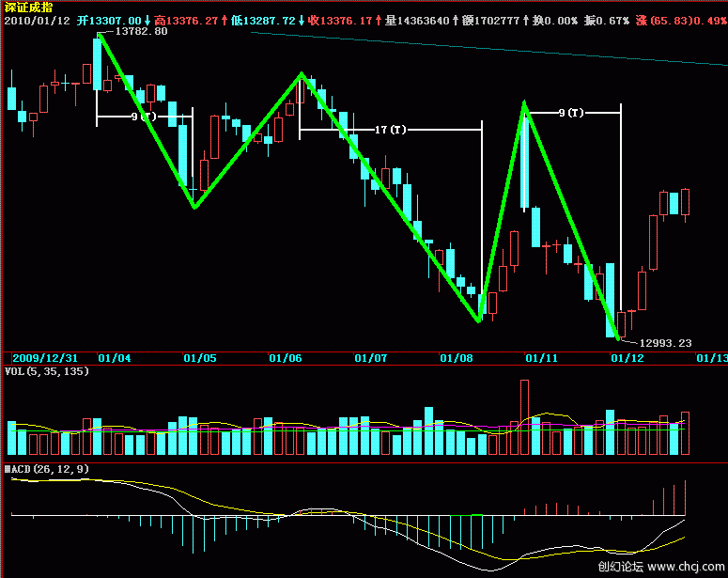Click the 01/11 date axis marker

click(x=541, y=358)
